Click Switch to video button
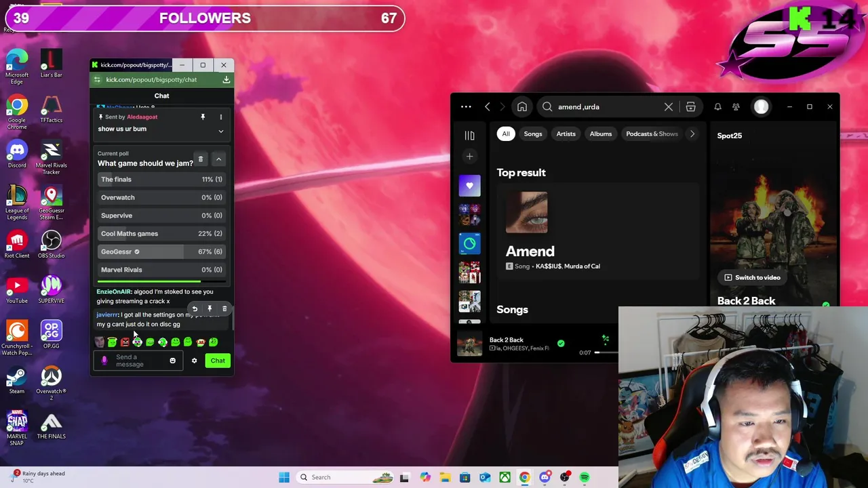Image resolution: width=868 pixels, height=488 pixels. (x=752, y=277)
